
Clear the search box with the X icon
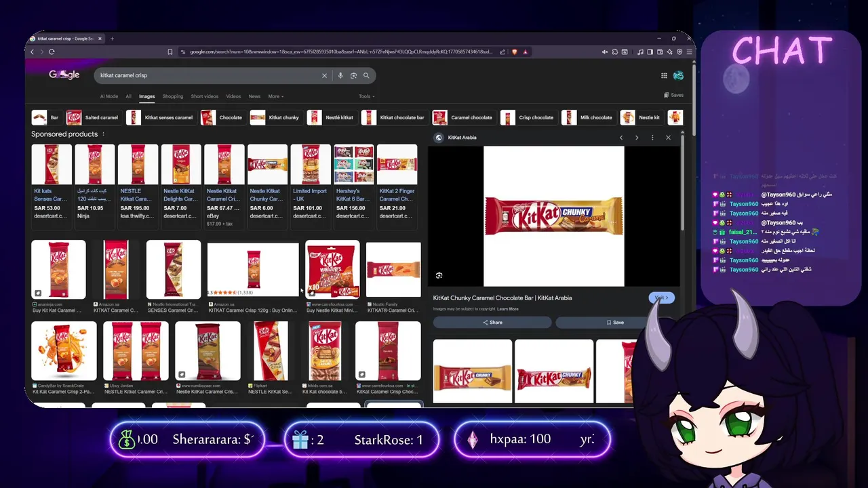pyautogui.click(x=324, y=75)
